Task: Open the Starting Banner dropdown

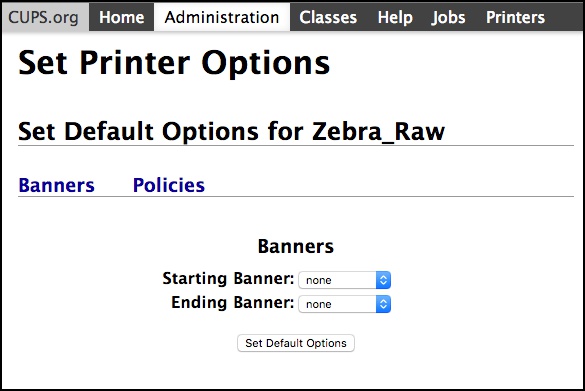Action: pos(344,280)
